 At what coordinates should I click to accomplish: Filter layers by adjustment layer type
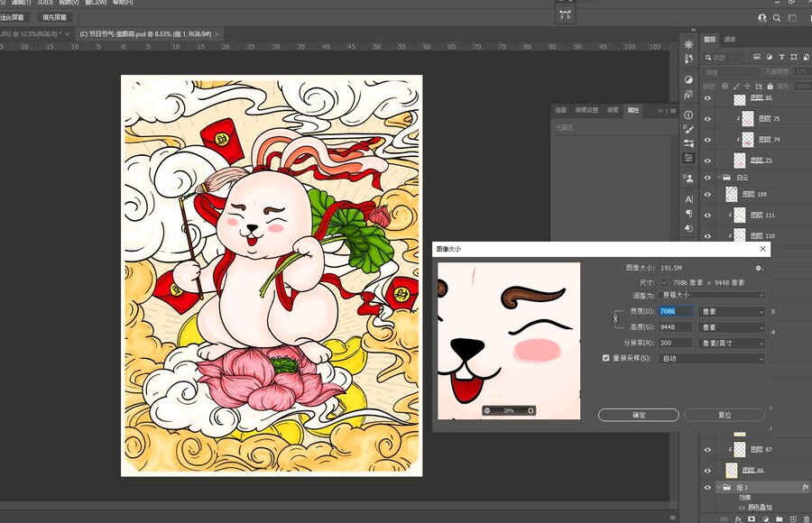pos(769,57)
